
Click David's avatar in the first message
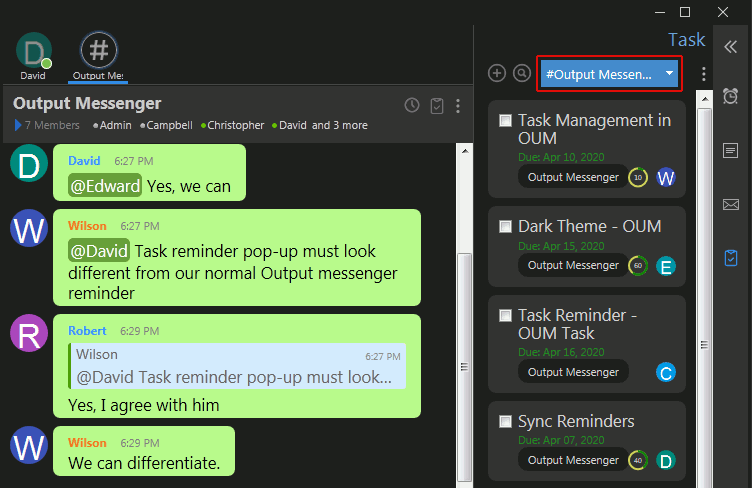[x=29, y=163]
